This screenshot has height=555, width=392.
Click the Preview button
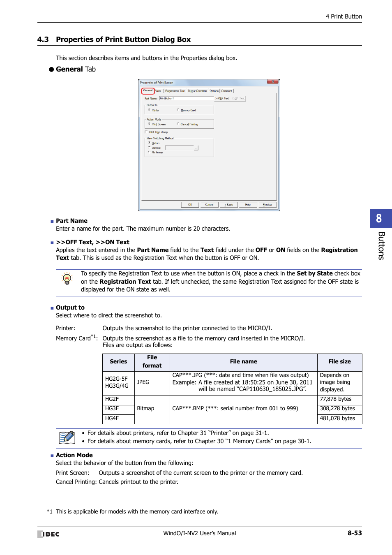[267, 204]
